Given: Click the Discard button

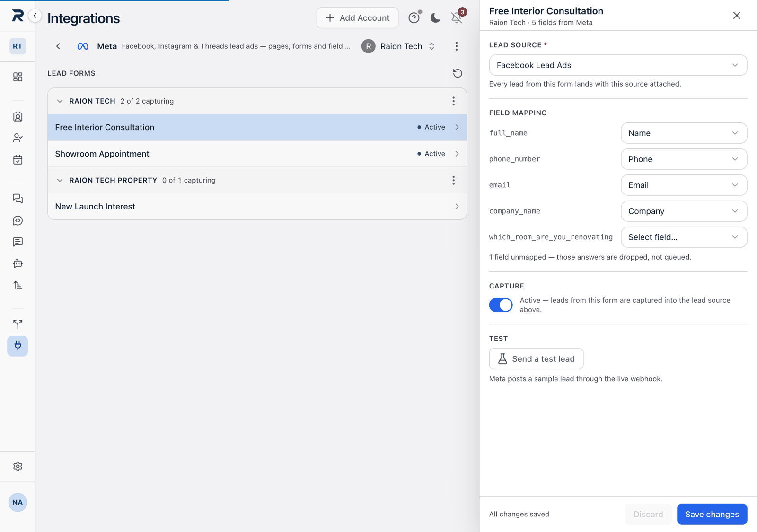Looking at the screenshot, I should (x=648, y=514).
